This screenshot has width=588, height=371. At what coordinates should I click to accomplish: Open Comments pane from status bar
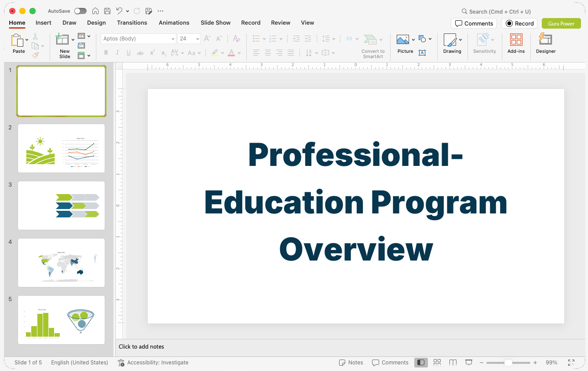pos(390,363)
